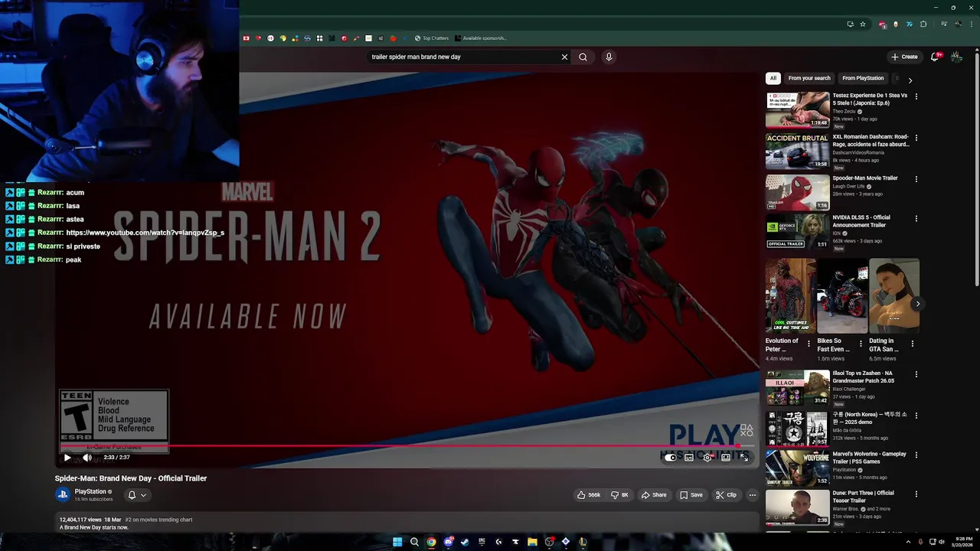
Task: Open the Windows Start button
Action: (397, 542)
